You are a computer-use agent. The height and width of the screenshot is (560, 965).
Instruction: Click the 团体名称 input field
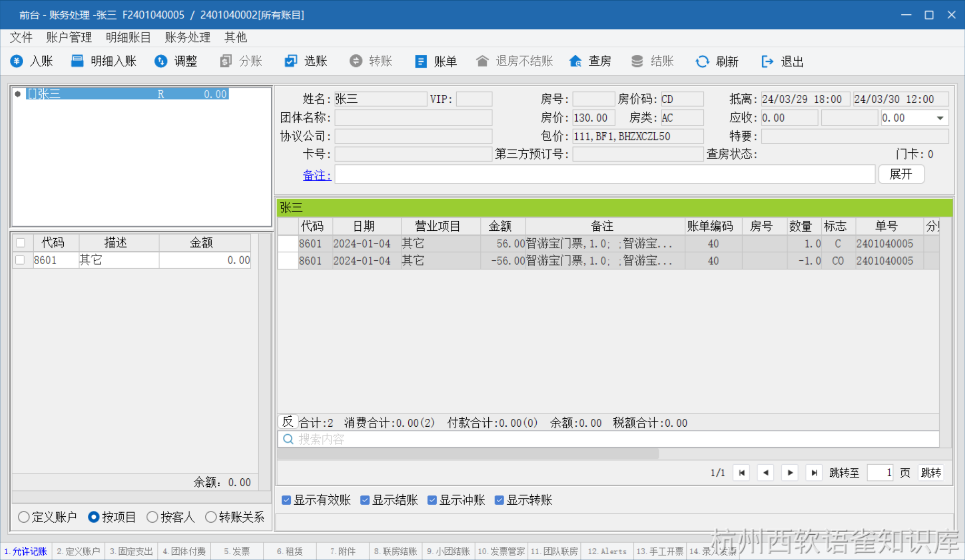413,117
